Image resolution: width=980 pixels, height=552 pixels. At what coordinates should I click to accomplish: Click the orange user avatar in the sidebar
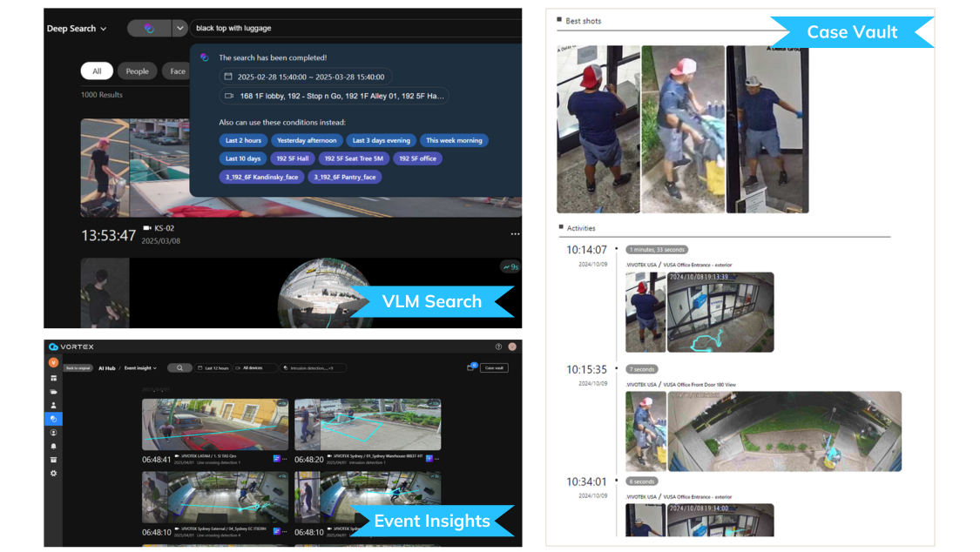click(x=53, y=363)
